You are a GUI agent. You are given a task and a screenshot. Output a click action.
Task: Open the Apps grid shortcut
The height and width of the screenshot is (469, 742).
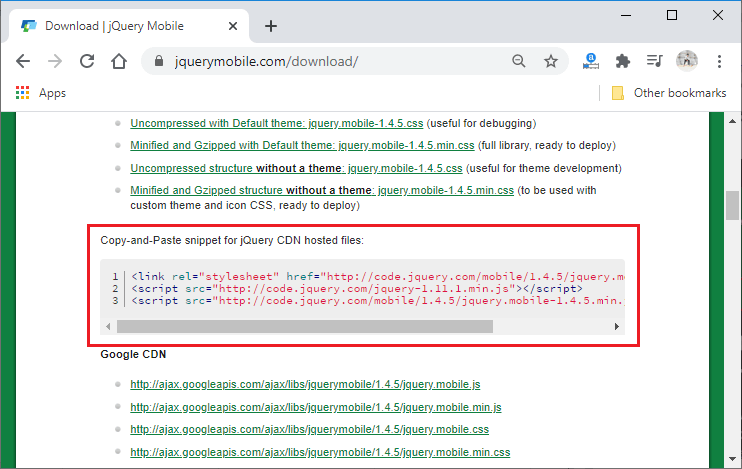pyautogui.click(x=41, y=93)
